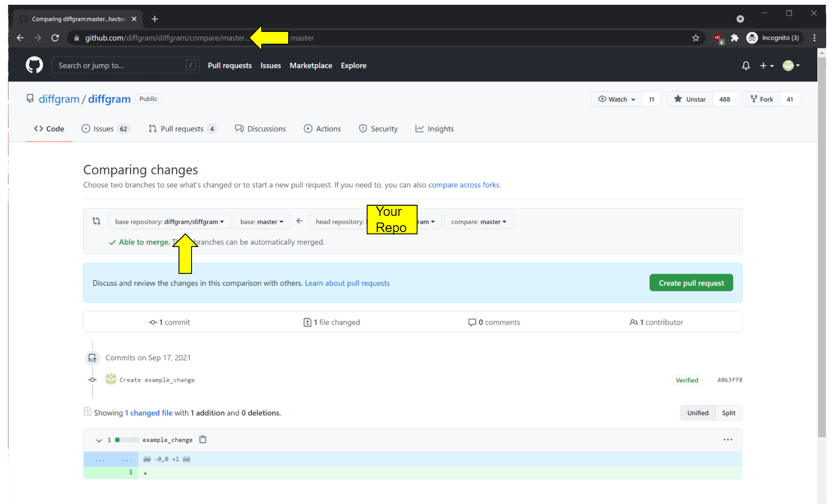The image size is (834, 504).
Task: Switch to the Security tab
Action: pos(378,129)
